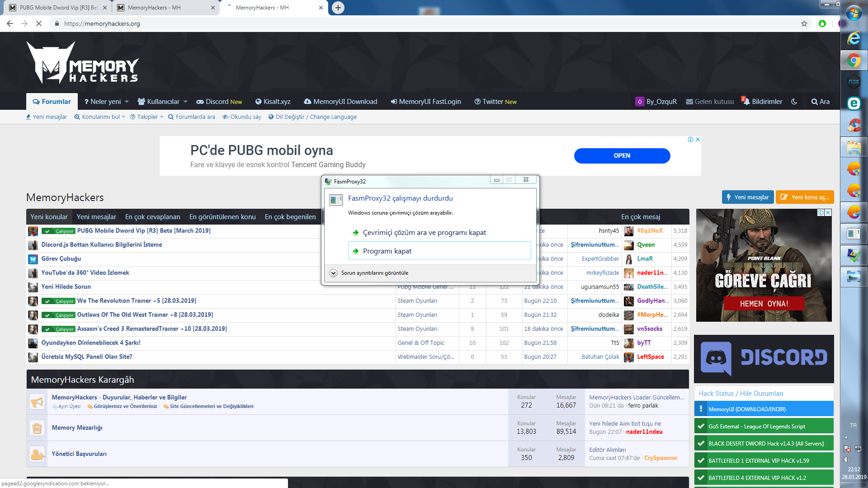This screenshot has height=488, width=868.
Task: Open the Start menu orb
Action: click(854, 14)
